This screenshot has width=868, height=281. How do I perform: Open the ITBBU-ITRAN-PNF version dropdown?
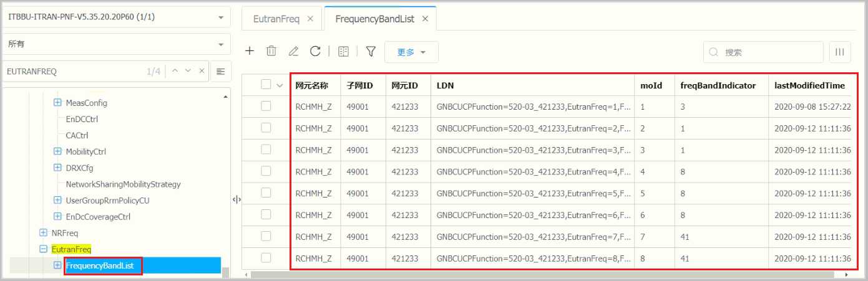(115, 17)
